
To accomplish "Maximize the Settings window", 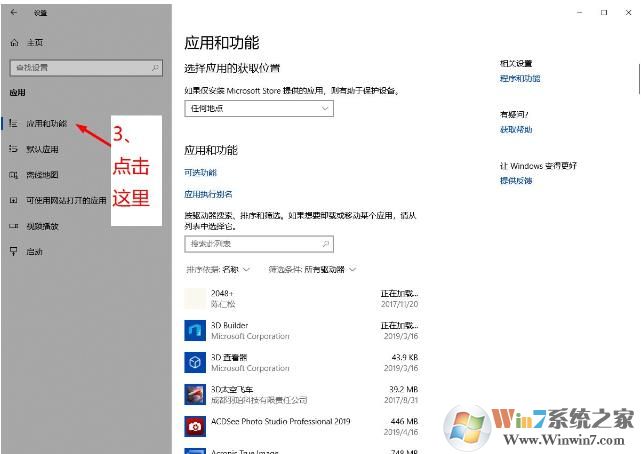I will coord(604,13).
